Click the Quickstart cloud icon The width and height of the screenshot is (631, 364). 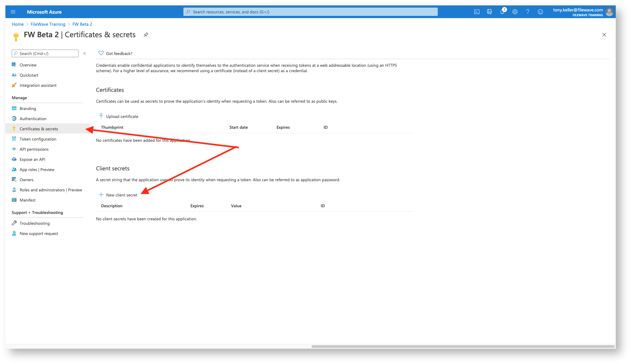14,75
